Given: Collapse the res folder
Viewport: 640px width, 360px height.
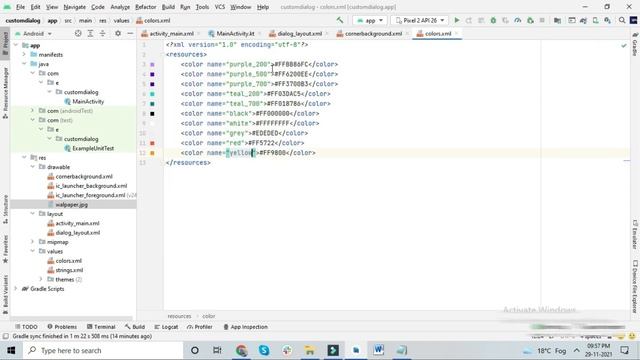Looking at the screenshot, I should [x=24, y=158].
